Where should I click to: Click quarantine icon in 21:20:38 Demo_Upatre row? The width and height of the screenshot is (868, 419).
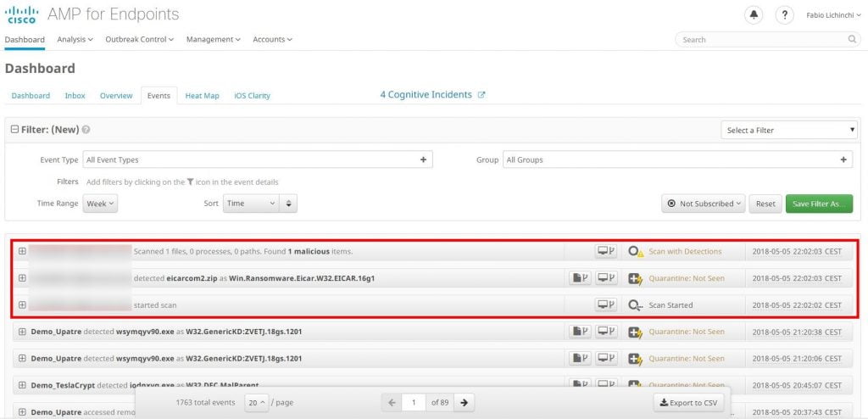636,332
